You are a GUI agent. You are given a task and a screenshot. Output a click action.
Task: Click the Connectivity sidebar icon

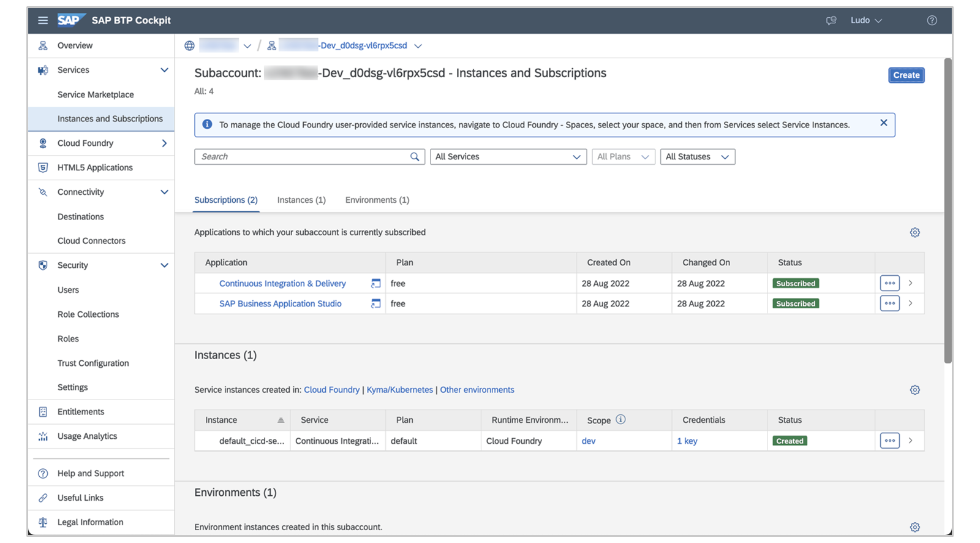(43, 192)
